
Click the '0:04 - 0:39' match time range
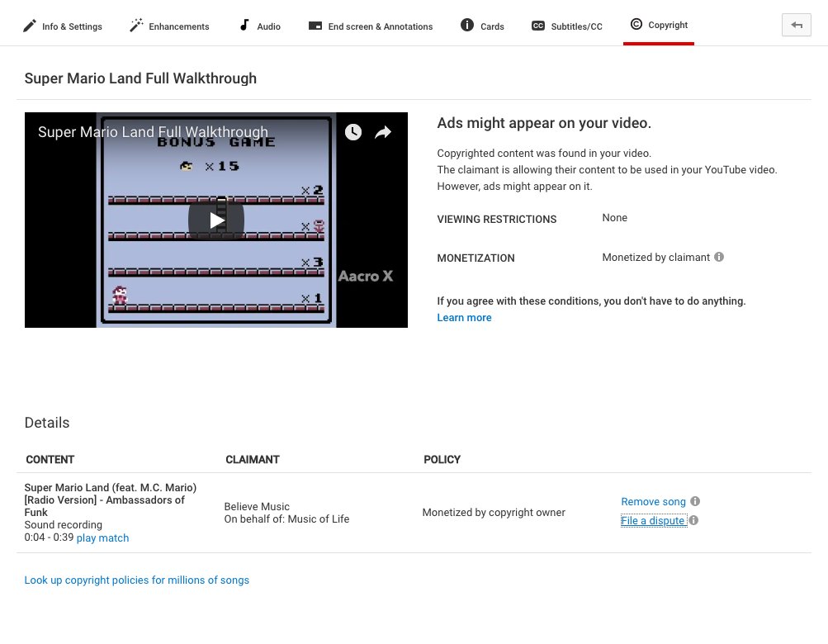tap(49, 537)
